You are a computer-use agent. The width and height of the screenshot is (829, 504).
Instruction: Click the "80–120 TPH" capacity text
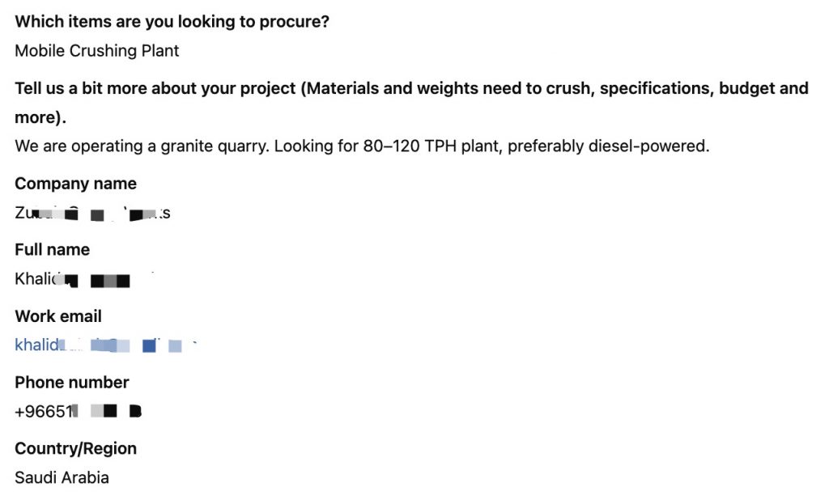(410, 146)
